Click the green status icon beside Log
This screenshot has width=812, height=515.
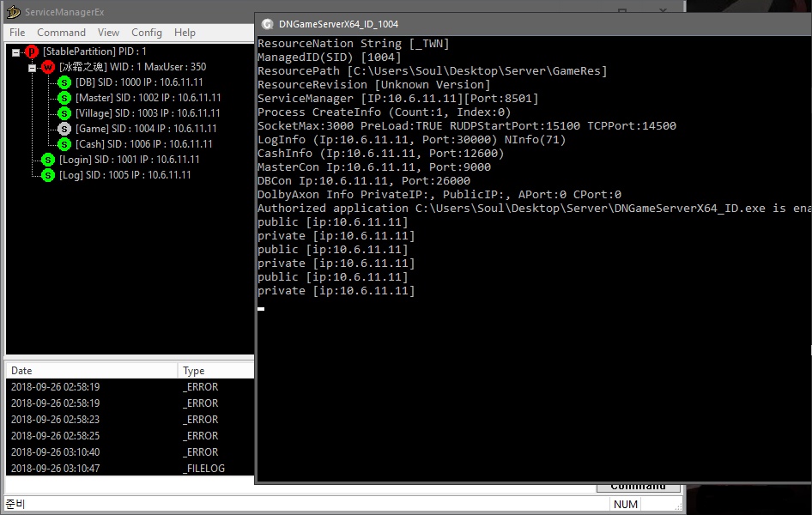48,175
